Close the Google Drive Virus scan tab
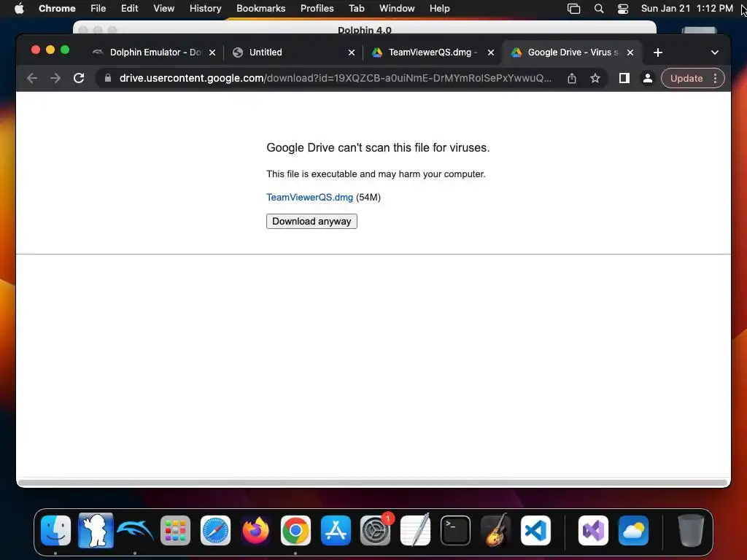Image resolution: width=747 pixels, height=560 pixels. [630, 52]
